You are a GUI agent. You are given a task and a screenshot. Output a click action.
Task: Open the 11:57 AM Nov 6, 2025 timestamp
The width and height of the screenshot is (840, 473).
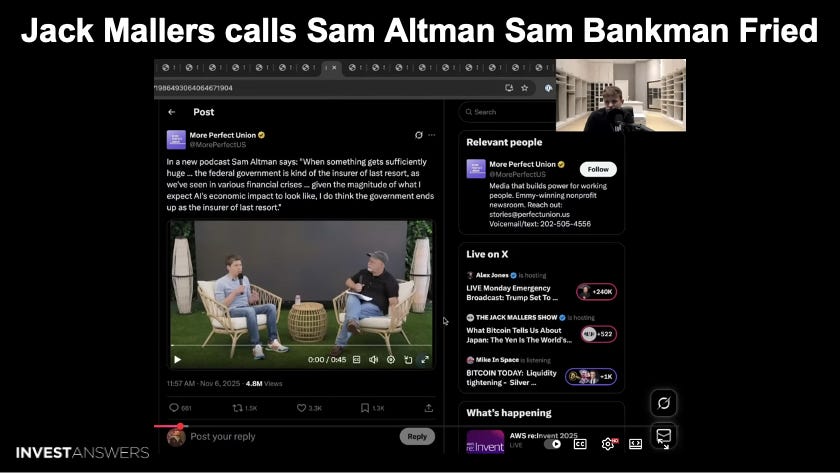point(204,384)
